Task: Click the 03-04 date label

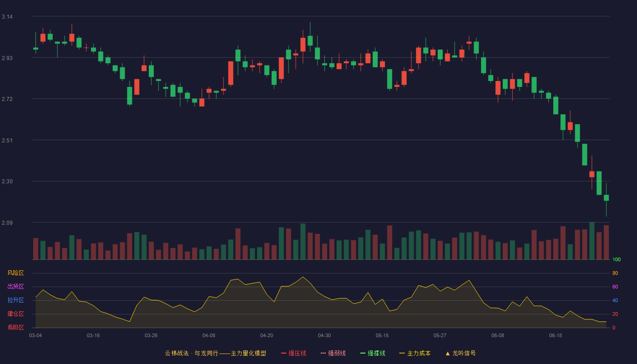Action: click(35, 335)
